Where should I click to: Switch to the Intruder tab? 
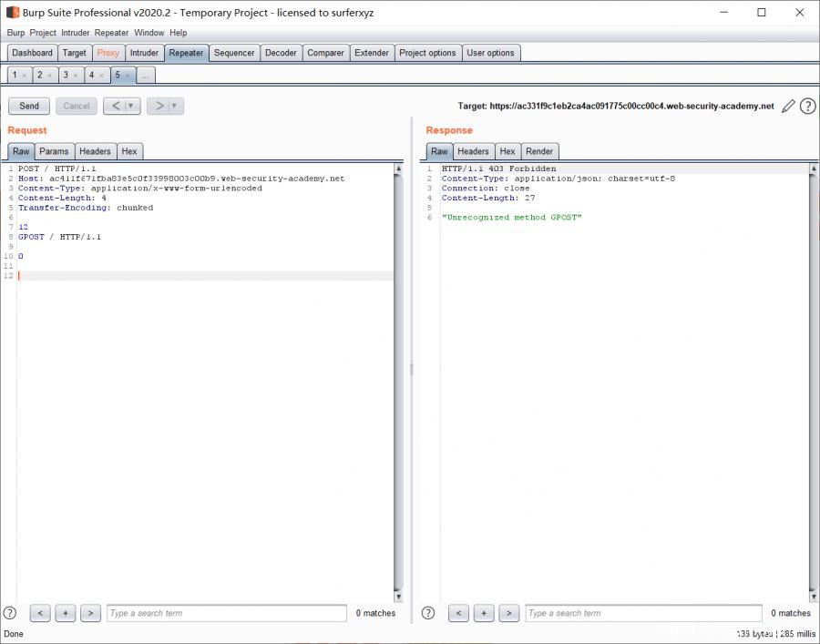click(144, 53)
